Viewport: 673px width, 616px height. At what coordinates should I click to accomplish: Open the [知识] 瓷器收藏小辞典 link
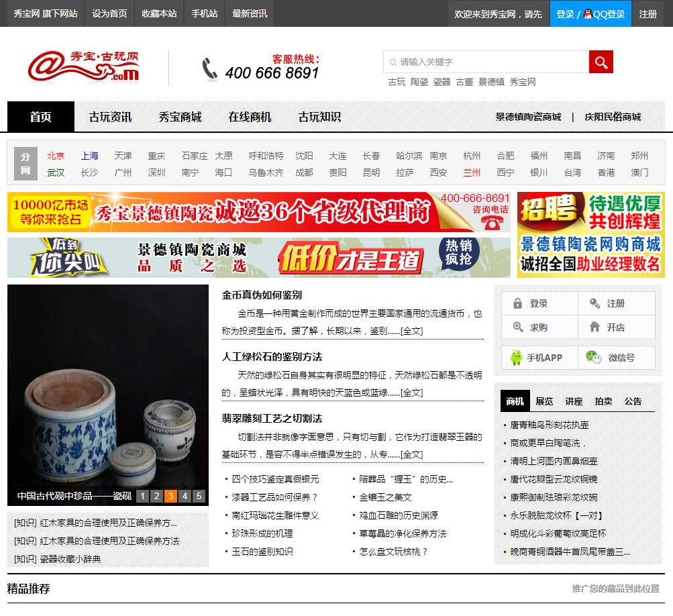coord(58,559)
